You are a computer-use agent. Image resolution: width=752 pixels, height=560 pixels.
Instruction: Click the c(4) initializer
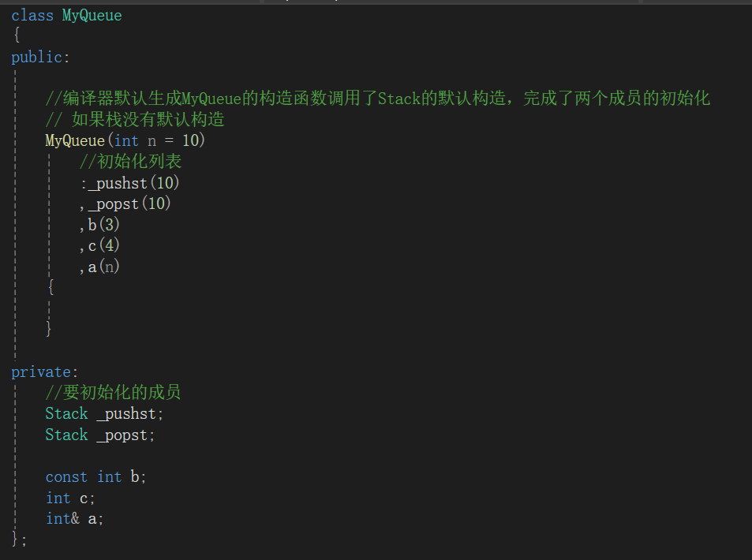103,246
